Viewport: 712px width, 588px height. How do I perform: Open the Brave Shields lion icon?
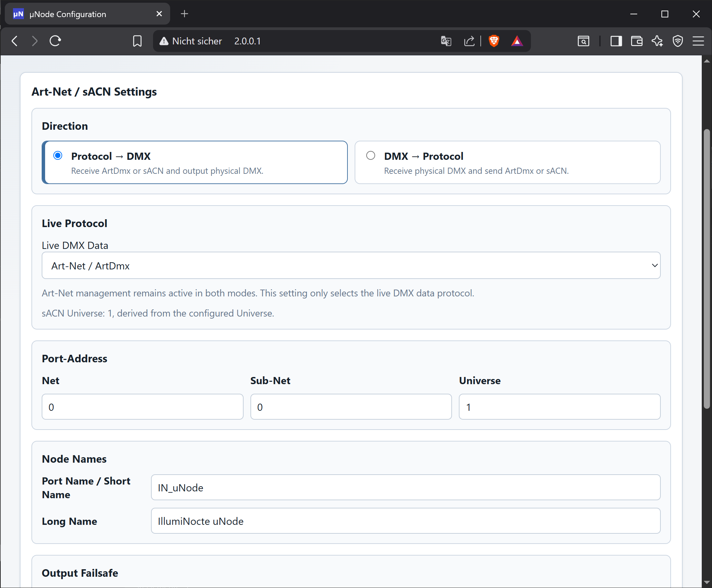coord(494,41)
